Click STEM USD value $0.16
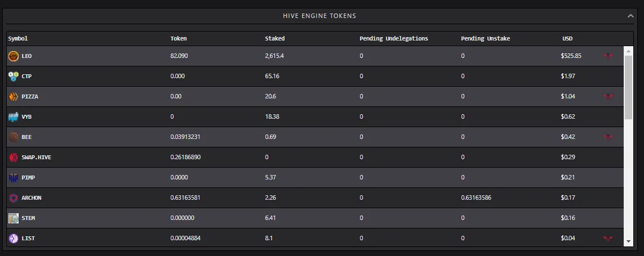 click(568, 218)
